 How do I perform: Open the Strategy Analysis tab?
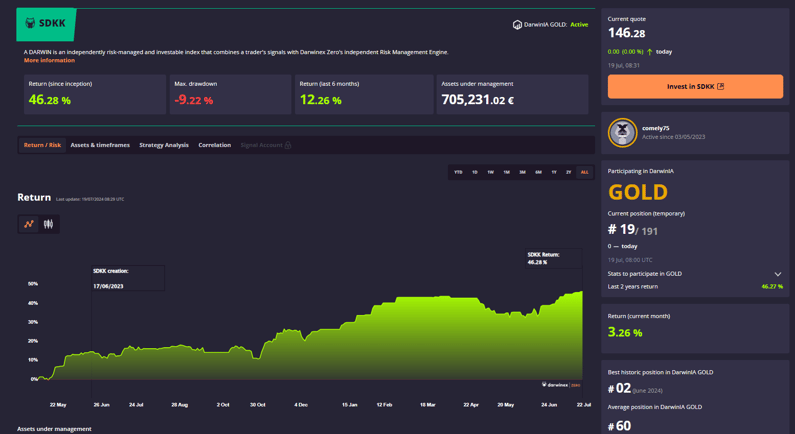164,145
